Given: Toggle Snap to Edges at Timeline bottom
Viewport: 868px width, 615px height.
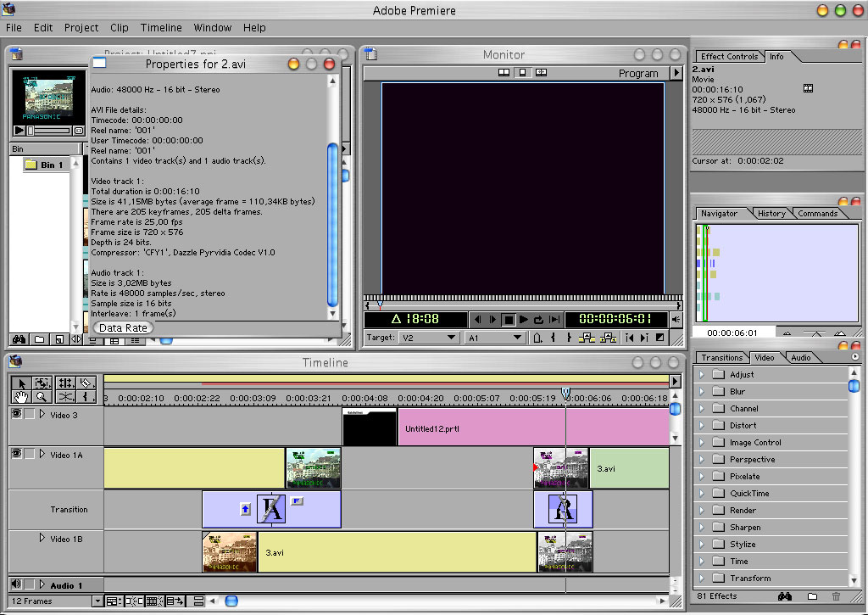Looking at the screenshot, I should [133, 601].
